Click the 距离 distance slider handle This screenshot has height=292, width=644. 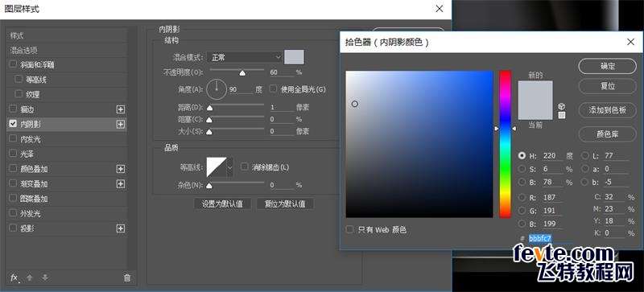[209, 108]
